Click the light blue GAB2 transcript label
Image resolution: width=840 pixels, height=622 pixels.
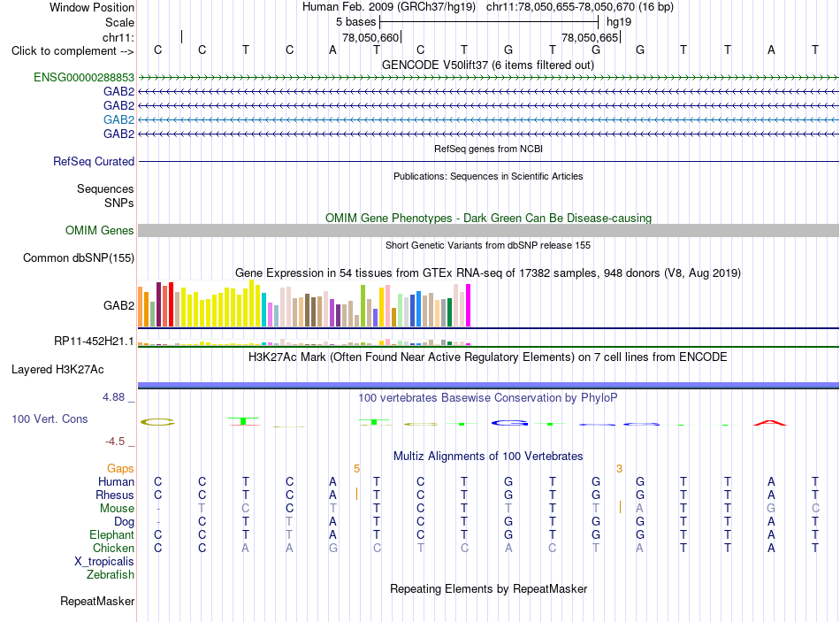tap(119, 119)
